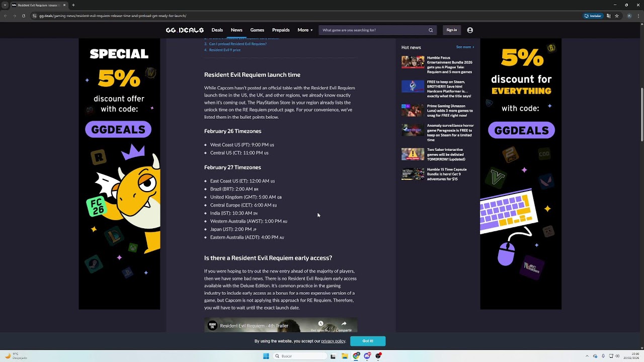644x362 pixels.
Task: Open See more hot news link
Action: point(465,47)
